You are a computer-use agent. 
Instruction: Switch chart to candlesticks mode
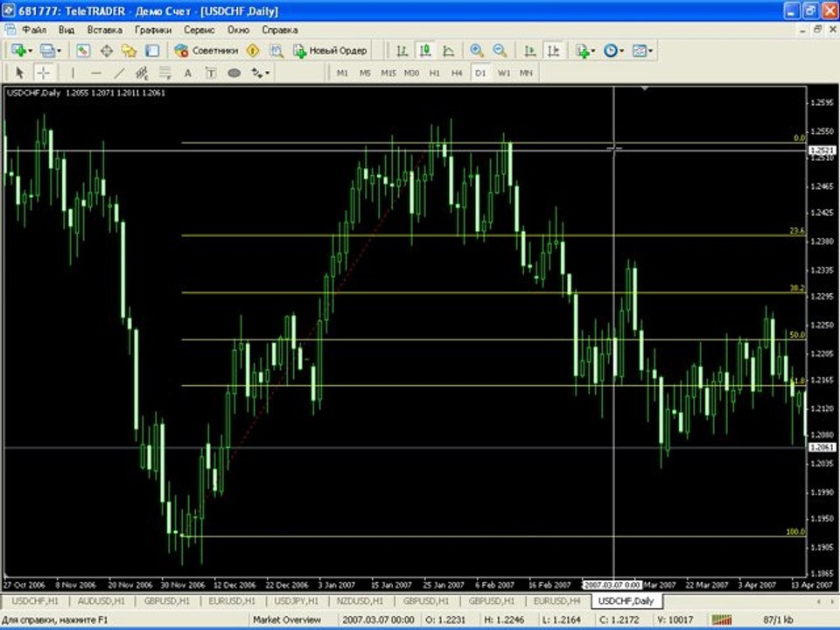(425, 51)
